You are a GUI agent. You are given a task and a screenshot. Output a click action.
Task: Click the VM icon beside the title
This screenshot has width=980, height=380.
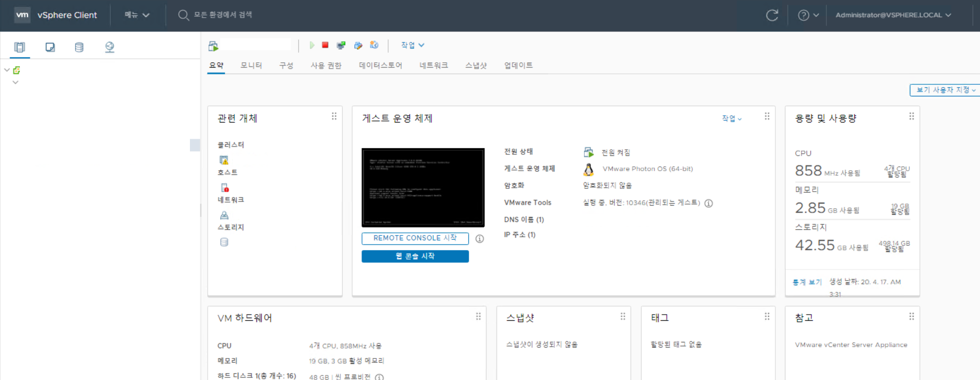[213, 46]
